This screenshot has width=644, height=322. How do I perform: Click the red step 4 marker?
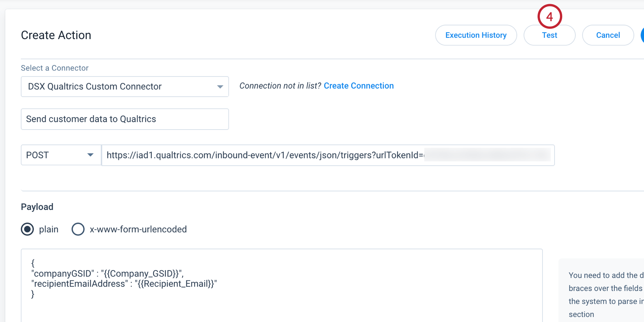[549, 17]
